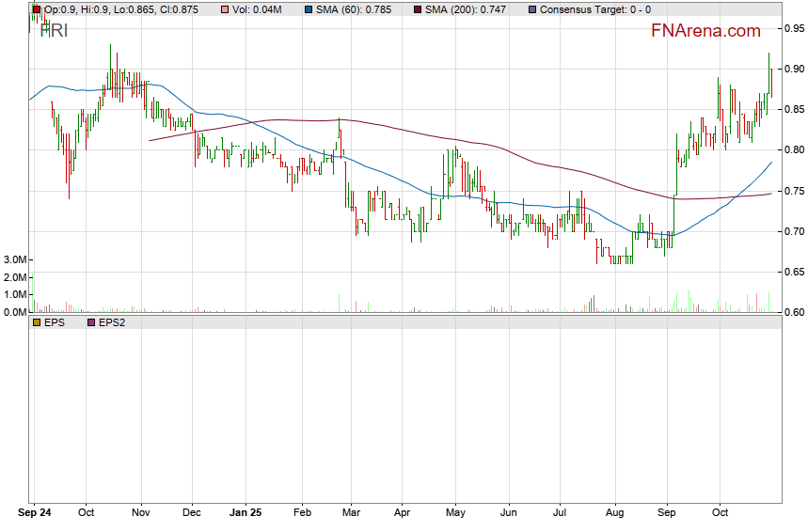
Task: Click the red OHLC price legend swatch
Action: tap(36, 9)
